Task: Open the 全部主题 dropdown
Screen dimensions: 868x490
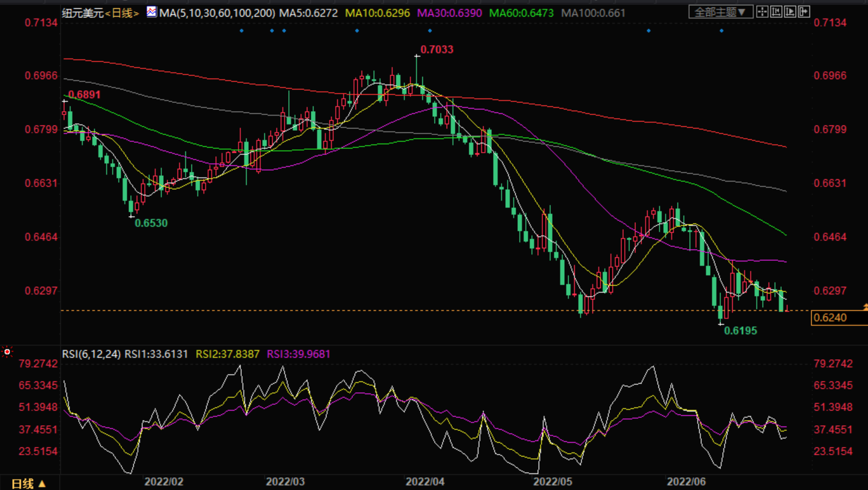Action: (720, 12)
